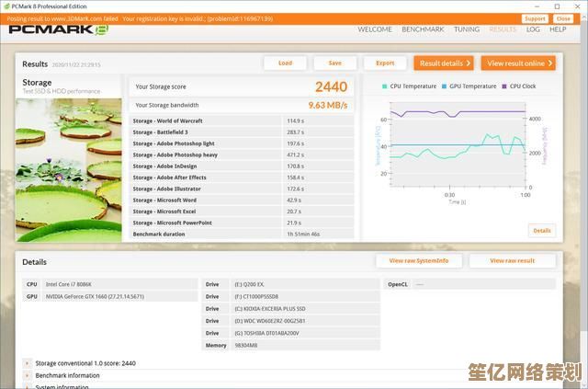Select Storage - Adobe InDesign row
This screenshot has height=389, width=588.
242,166
